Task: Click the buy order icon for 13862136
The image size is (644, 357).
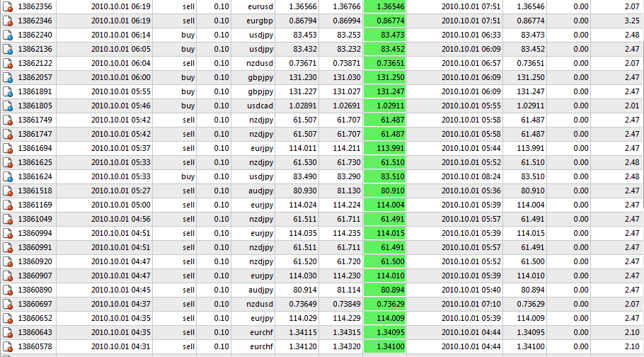Action: [7, 49]
